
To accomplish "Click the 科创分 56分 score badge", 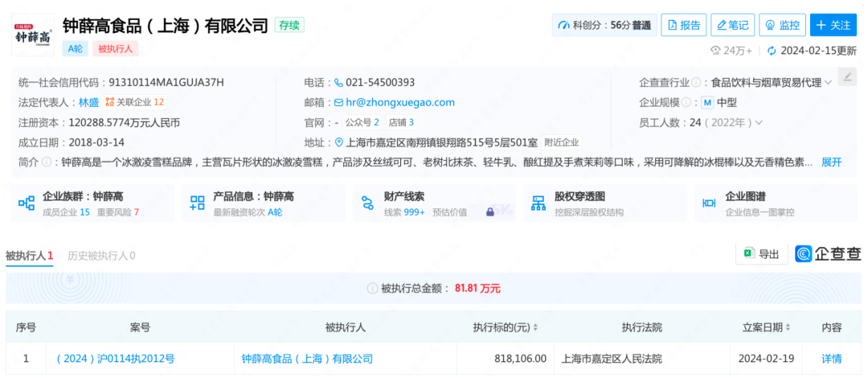I will (604, 25).
